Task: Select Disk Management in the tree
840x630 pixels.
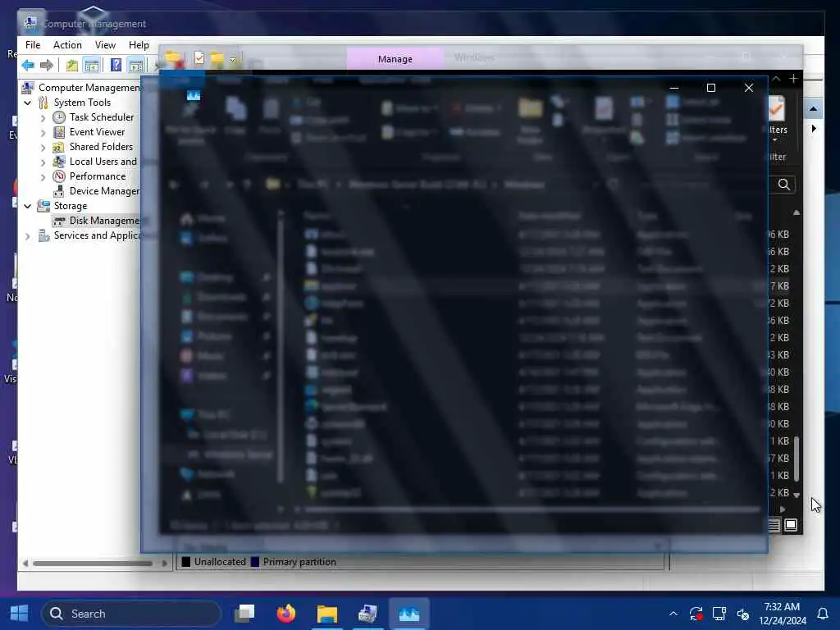Action: tap(104, 220)
